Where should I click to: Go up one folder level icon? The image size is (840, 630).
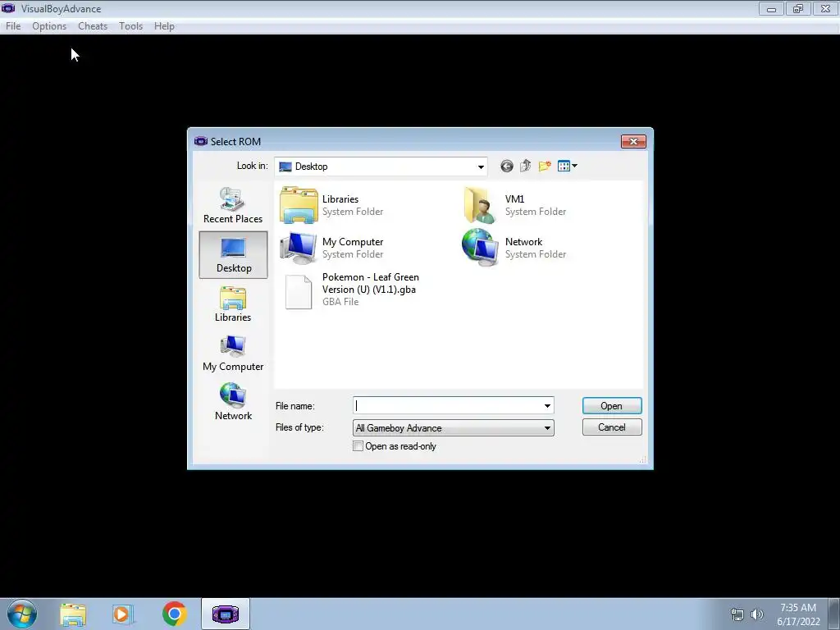tap(526, 166)
